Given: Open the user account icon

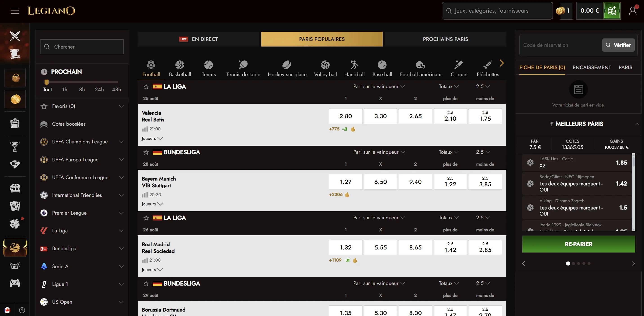Looking at the screenshot, I should coord(633,11).
